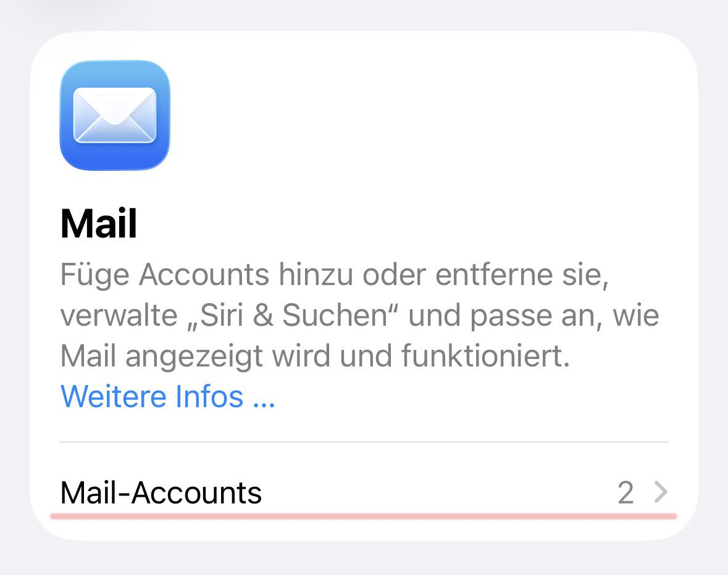This screenshot has height=575, width=728.
Task: Select the account count number 2
Action: pos(626,492)
